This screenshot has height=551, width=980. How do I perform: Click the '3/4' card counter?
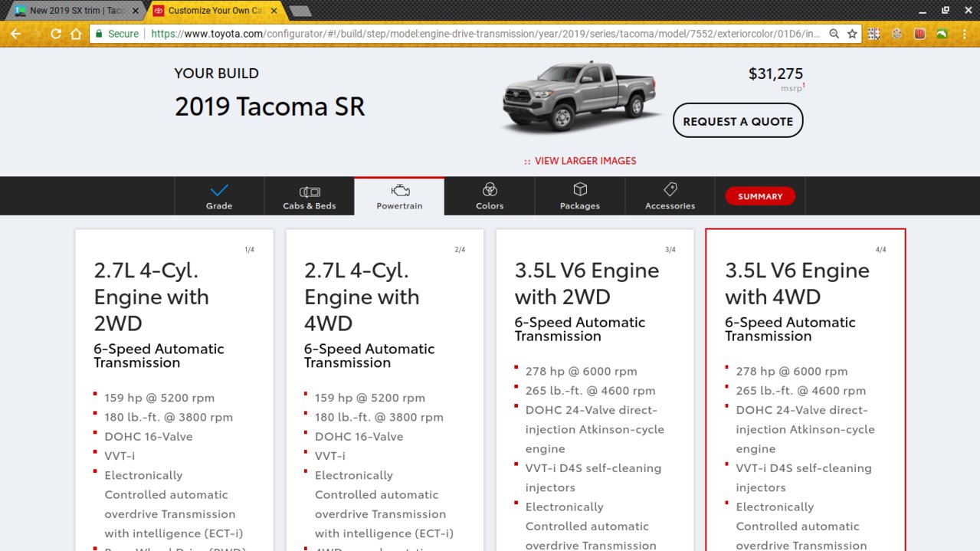coord(670,250)
